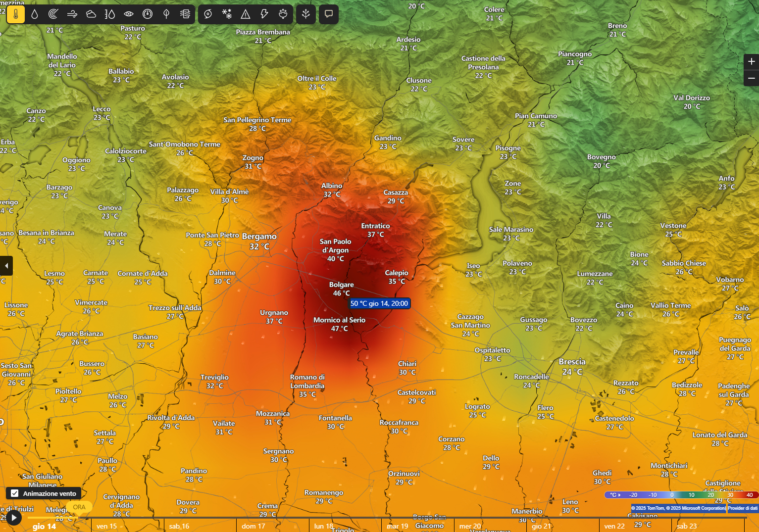Click the Orzinuovi 29 °C label
The width and height of the screenshot is (759, 532).
pyautogui.click(x=404, y=478)
